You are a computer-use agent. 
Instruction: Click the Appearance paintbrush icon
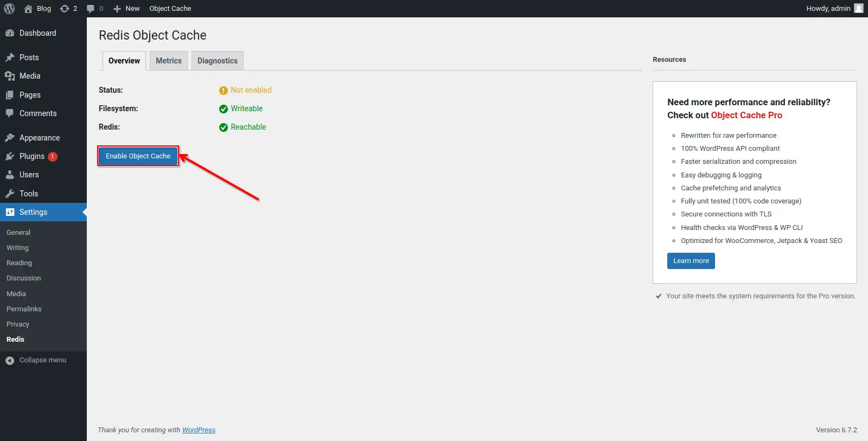pos(10,138)
